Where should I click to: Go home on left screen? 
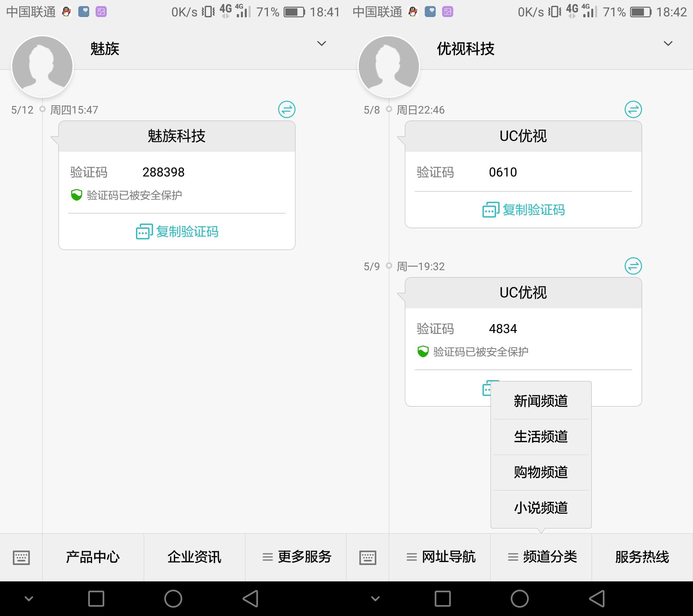(173, 599)
